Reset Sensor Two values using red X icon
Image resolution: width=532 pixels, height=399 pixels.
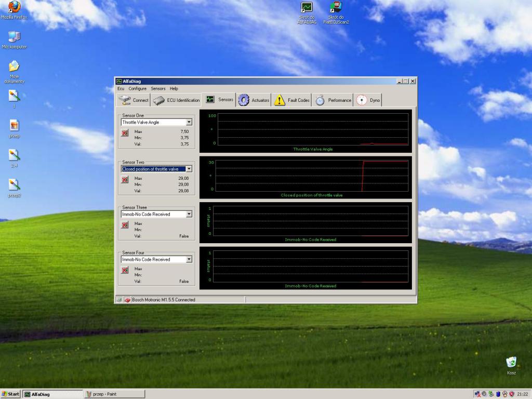125,179
